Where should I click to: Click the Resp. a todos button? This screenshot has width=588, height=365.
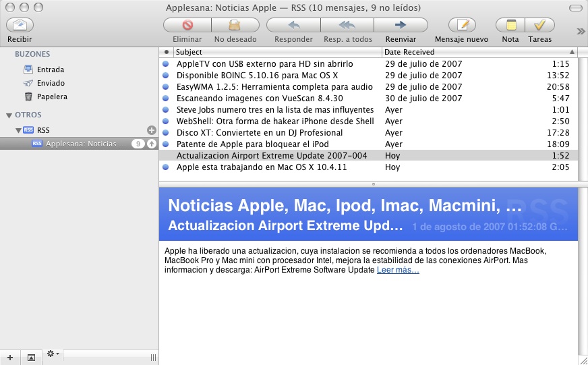coord(347,25)
